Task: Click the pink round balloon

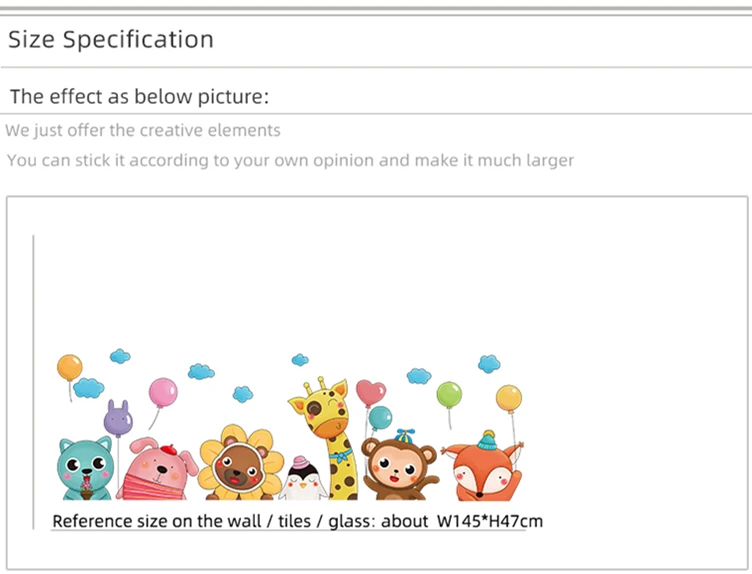Action: pos(163,392)
